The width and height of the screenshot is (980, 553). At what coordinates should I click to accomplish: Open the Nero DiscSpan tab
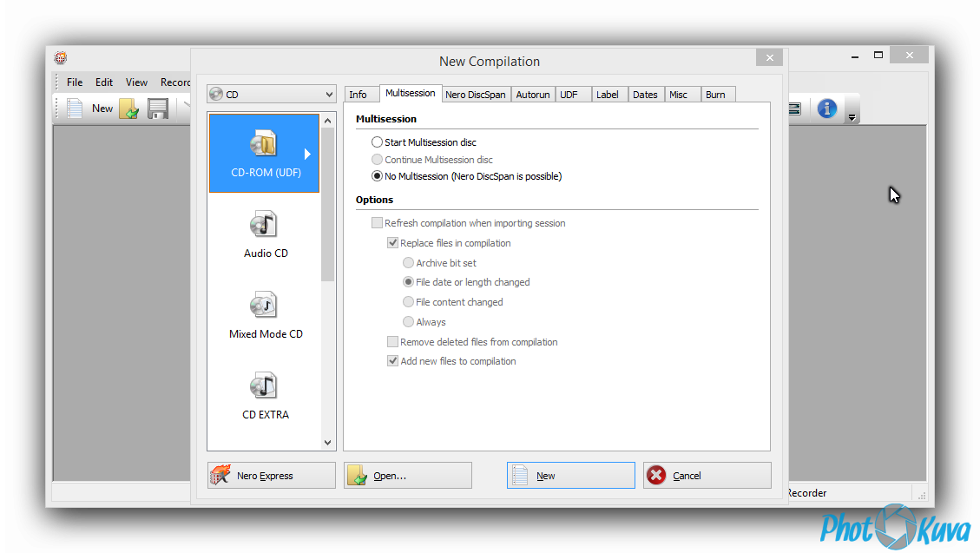tap(476, 95)
